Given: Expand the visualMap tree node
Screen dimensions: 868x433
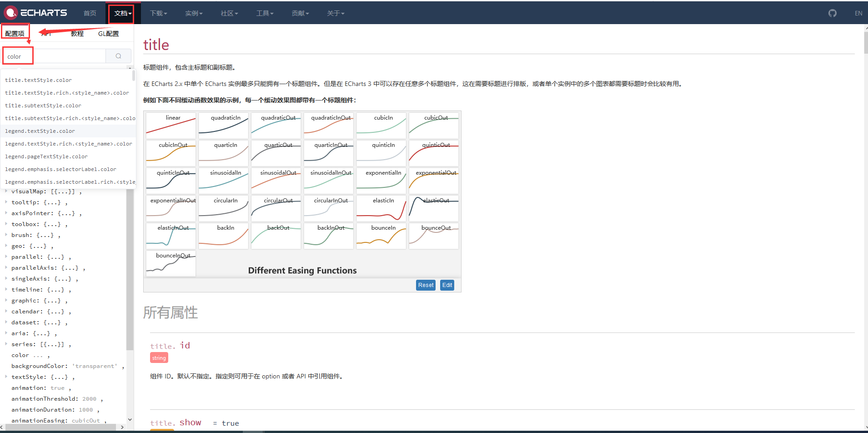Looking at the screenshot, I should pos(6,191).
